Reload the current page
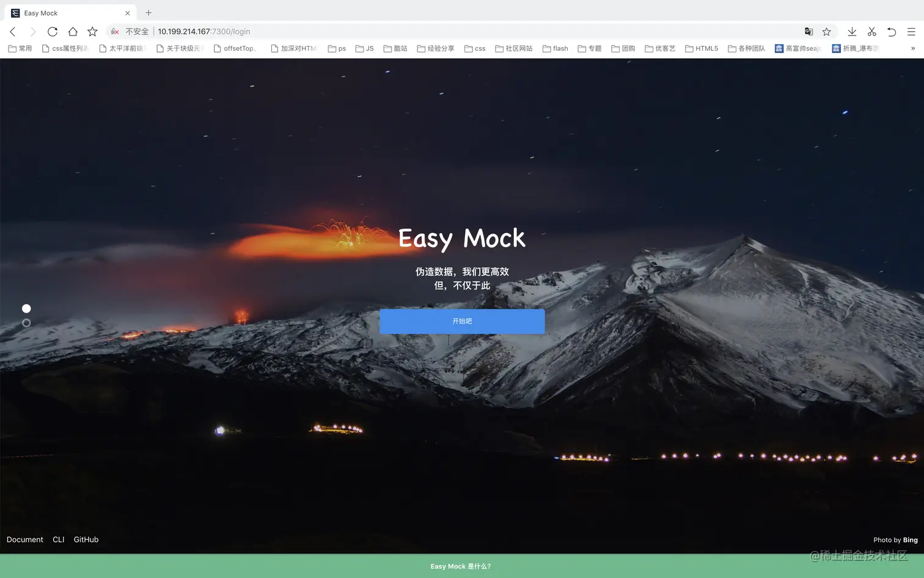 click(x=53, y=32)
